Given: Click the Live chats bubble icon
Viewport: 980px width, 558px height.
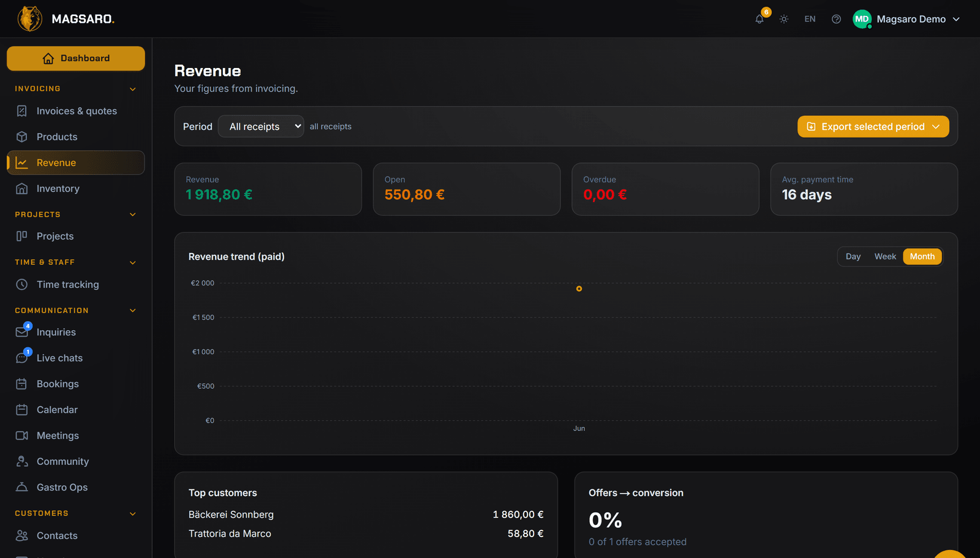Looking at the screenshot, I should 22,358.
